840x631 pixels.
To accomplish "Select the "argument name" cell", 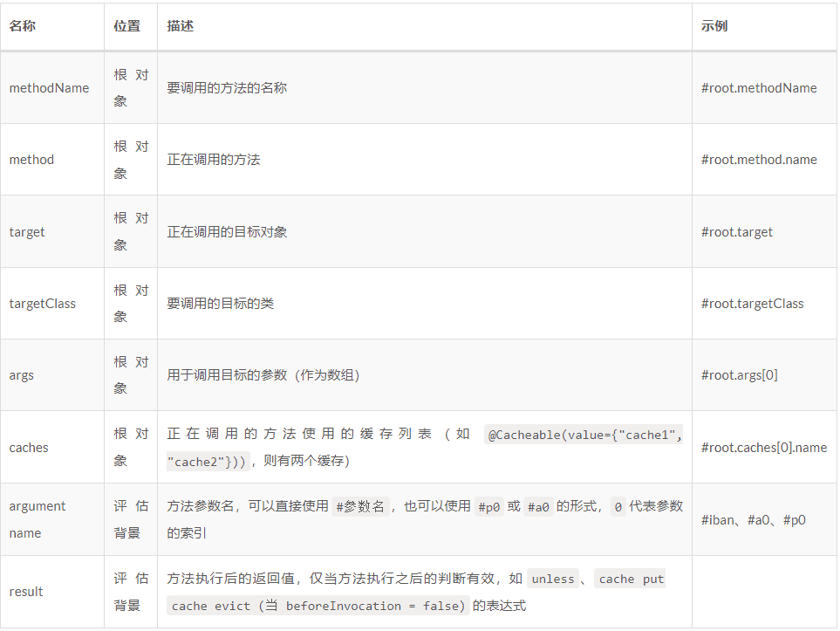I will (38, 519).
